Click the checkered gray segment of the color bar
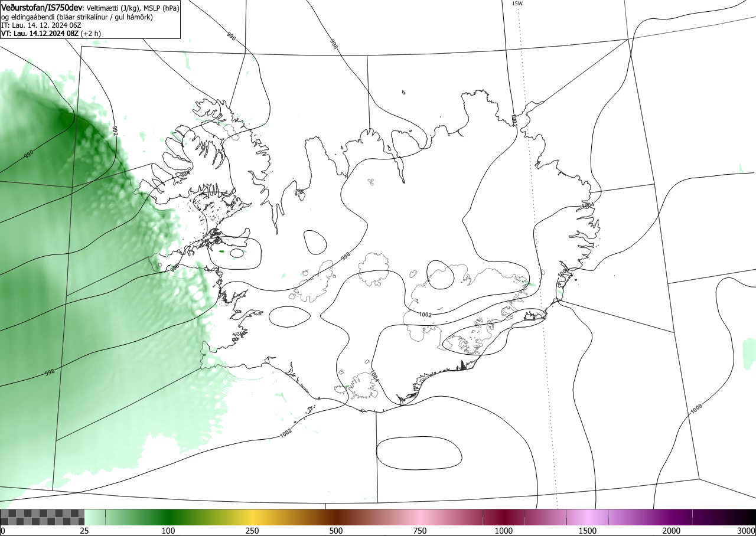This screenshot has width=756, height=536. pos(43,517)
